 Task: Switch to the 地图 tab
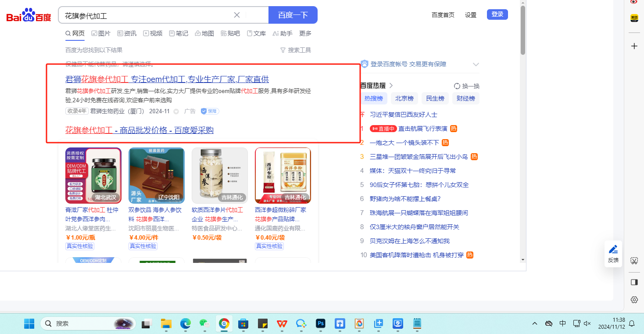coord(204,33)
